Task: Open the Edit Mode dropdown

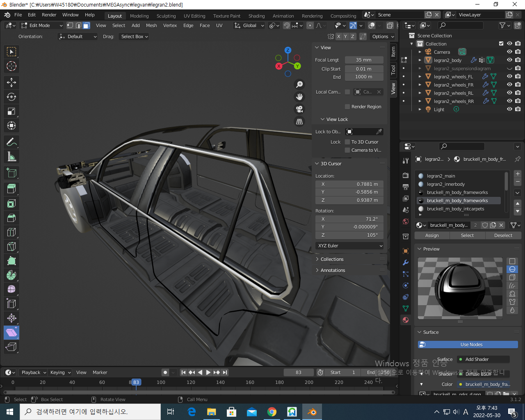Action: pos(42,25)
